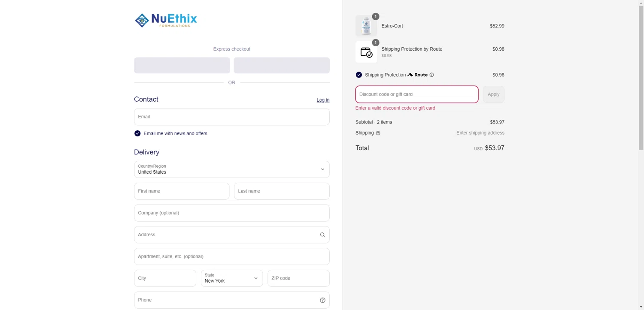
Task: Click the Shipping help question mark icon
Action: (x=378, y=133)
